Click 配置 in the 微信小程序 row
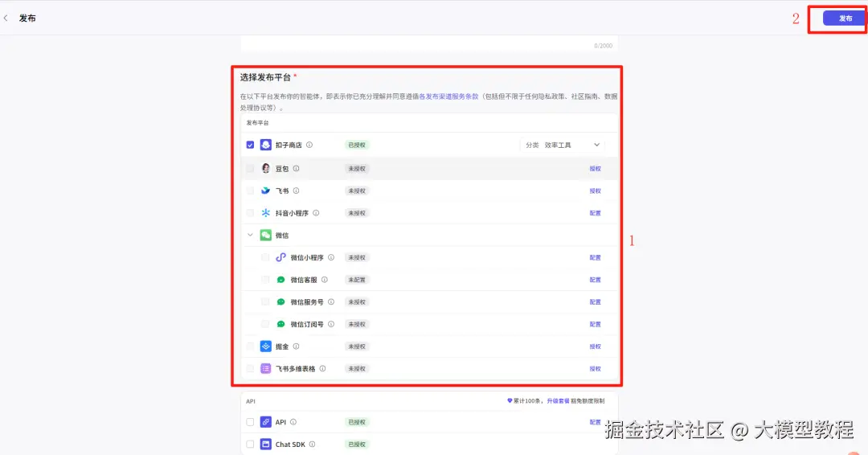Image resolution: width=868 pixels, height=455 pixels. coord(595,257)
